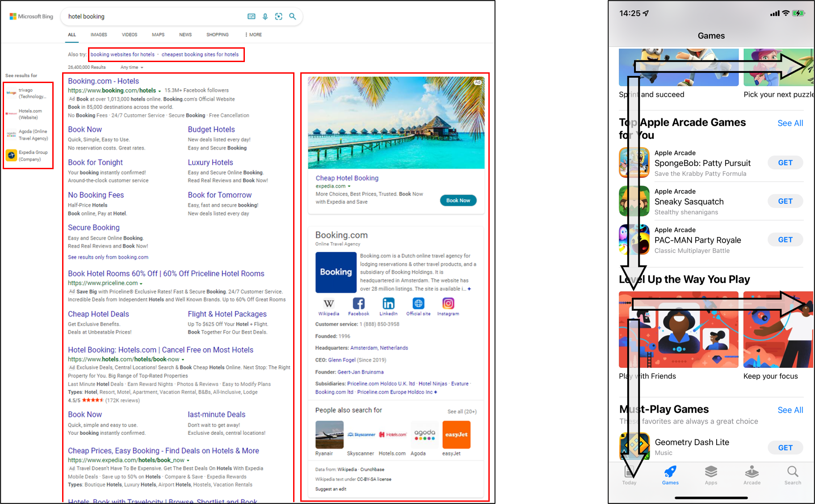This screenshot has height=504, width=815.
Task: Tap GET for PAC-MAN Party Royale
Action: click(x=785, y=240)
